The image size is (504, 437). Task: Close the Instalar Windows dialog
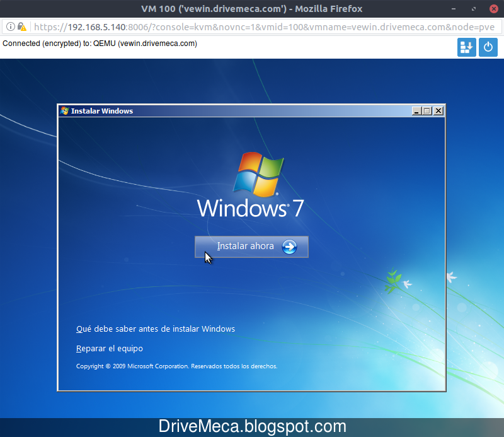[x=438, y=111]
